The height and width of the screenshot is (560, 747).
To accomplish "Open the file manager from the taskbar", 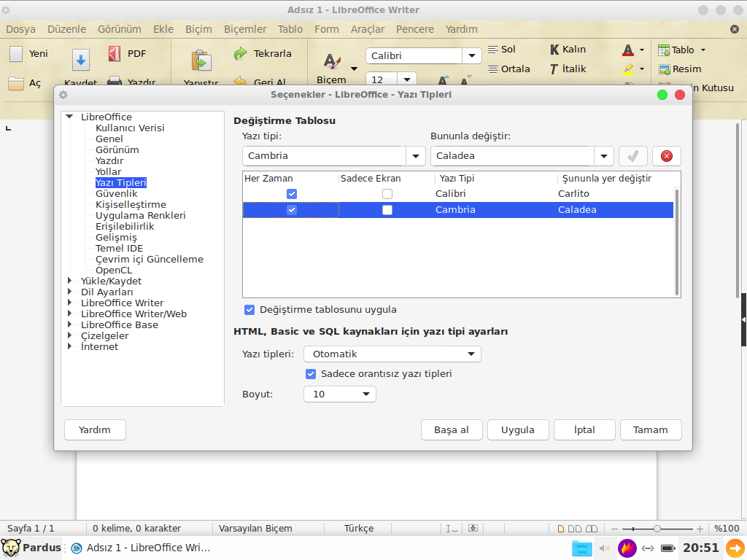I will coord(581,548).
